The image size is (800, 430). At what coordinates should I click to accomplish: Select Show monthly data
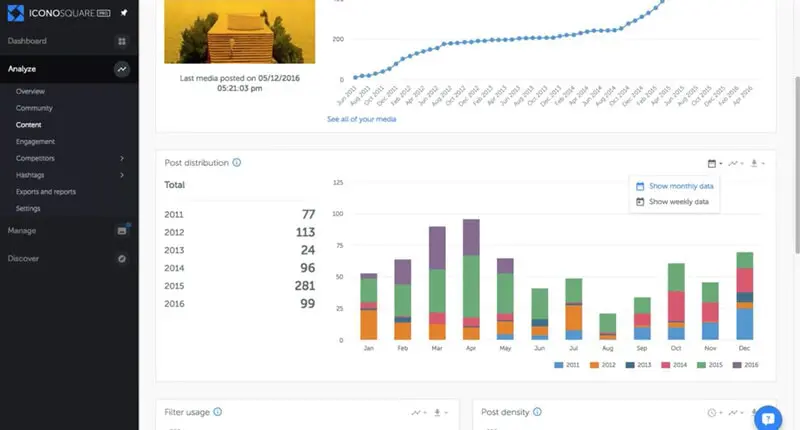[x=680, y=186]
